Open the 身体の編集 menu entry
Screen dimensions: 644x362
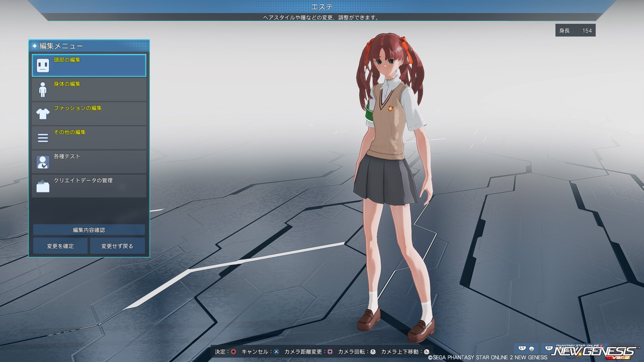(89, 89)
